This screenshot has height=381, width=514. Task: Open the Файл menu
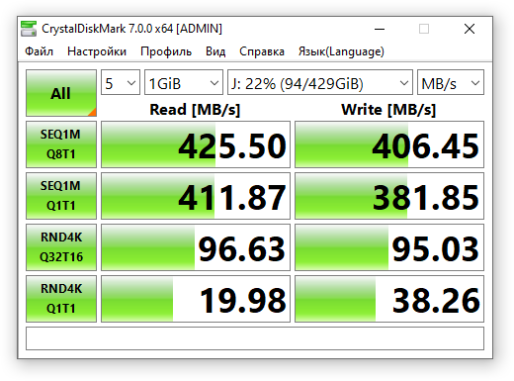click(39, 52)
